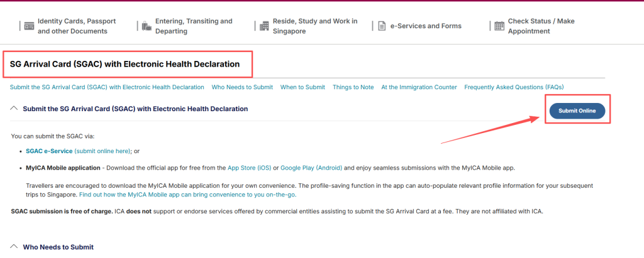Image resolution: width=644 pixels, height=258 pixels.
Task: Collapse the Submit the SG Arrival Card section
Action: pos(14,109)
